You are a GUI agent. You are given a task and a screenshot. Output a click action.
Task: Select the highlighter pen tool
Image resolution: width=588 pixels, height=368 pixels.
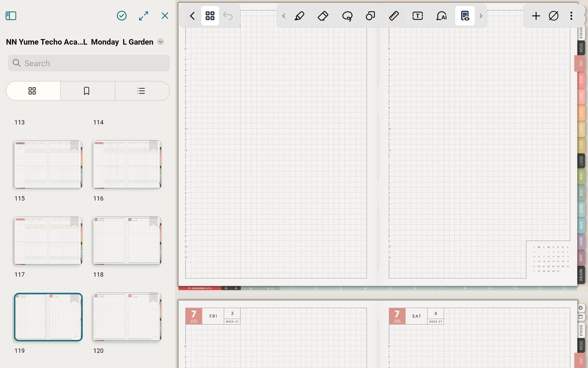click(300, 16)
